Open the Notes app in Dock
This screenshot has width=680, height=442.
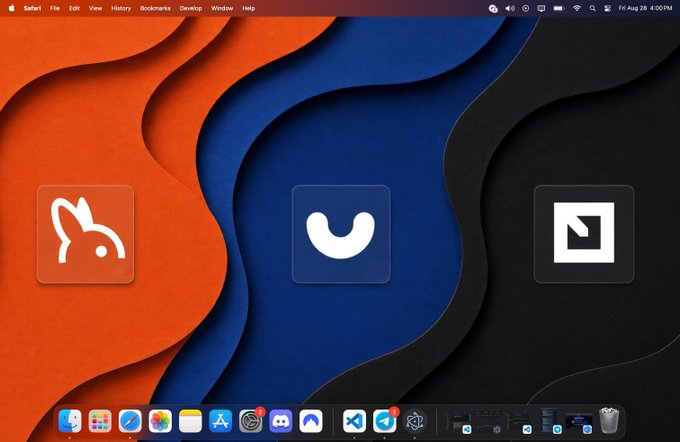tap(190, 421)
